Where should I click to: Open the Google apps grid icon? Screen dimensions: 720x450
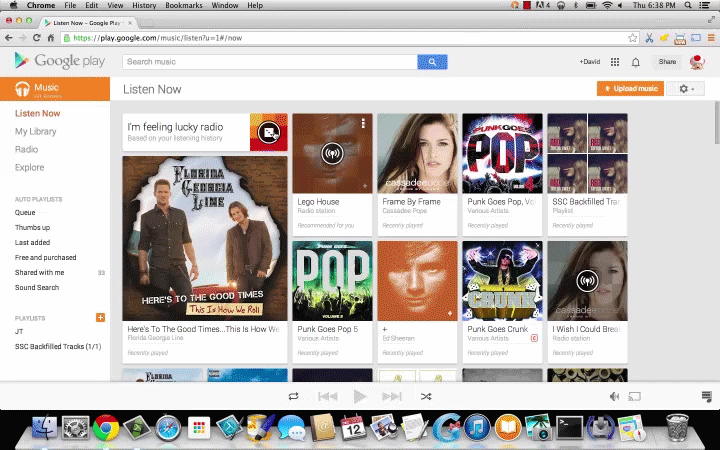coord(615,62)
